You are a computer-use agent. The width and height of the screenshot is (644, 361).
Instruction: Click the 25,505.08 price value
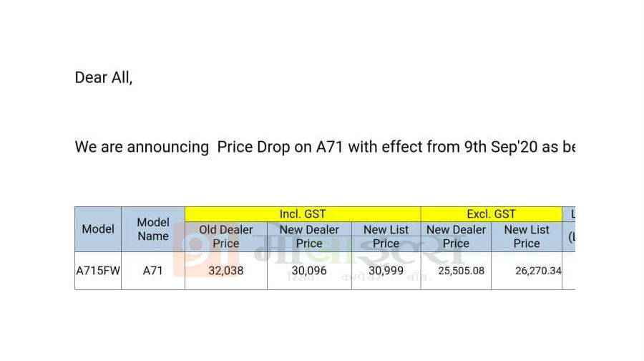456,271
